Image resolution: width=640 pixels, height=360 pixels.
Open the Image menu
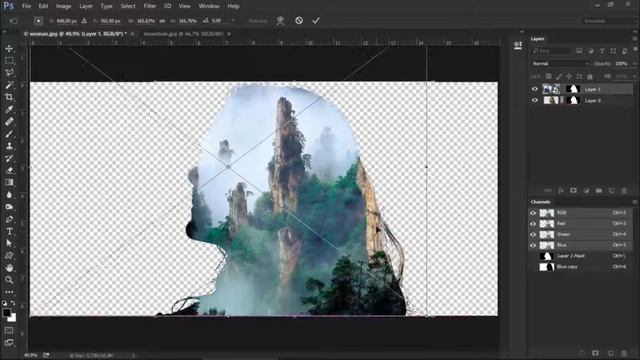pyautogui.click(x=63, y=6)
